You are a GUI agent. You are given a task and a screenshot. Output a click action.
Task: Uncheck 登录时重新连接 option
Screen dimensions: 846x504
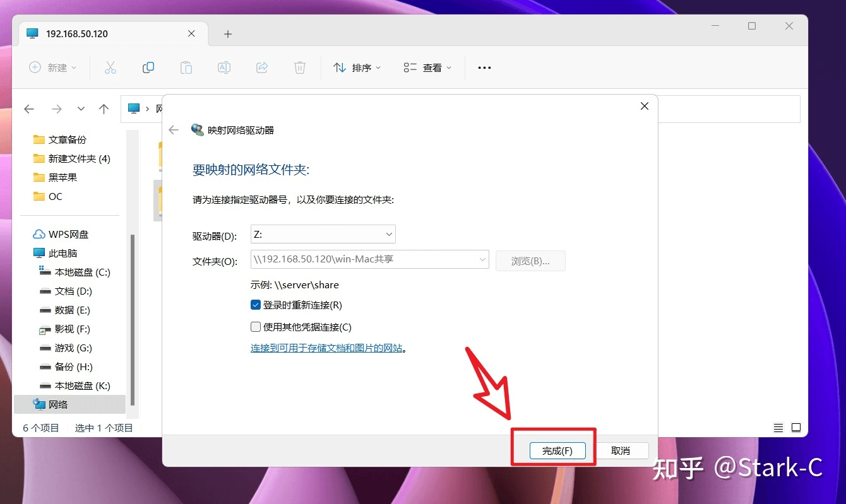pos(256,304)
